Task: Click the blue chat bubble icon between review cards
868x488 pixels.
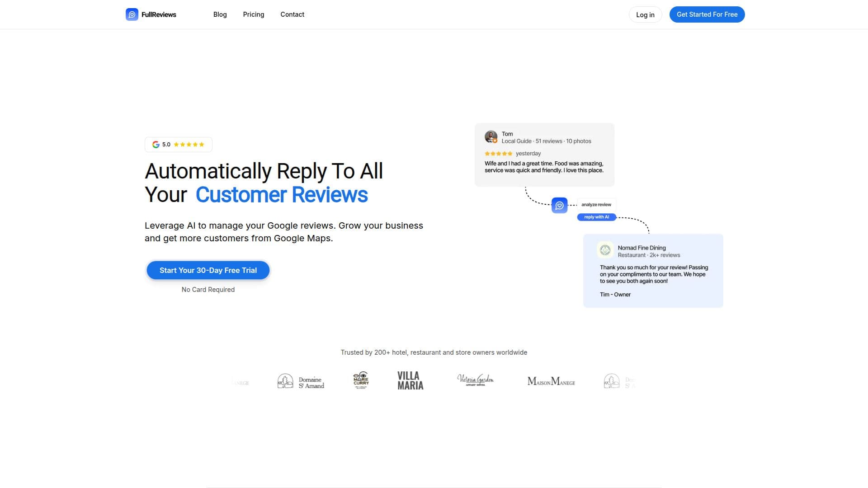Action: (x=560, y=205)
